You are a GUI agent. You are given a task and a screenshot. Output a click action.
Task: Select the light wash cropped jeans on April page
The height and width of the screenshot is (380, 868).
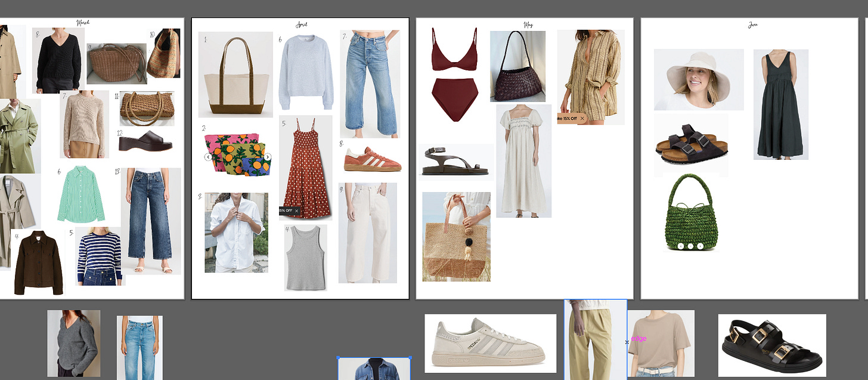tap(370, 84)
